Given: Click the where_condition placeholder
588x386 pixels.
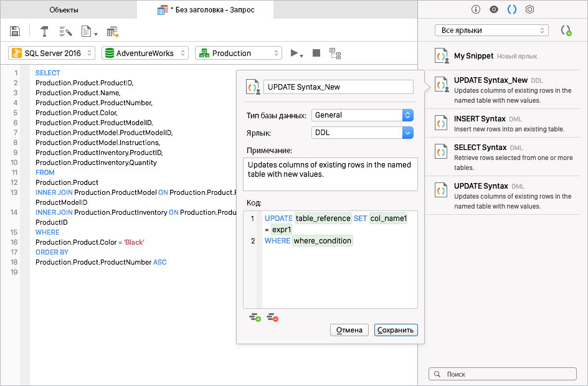Looking at the screenshot, I should pyautogui.click(x=322, y=240).
